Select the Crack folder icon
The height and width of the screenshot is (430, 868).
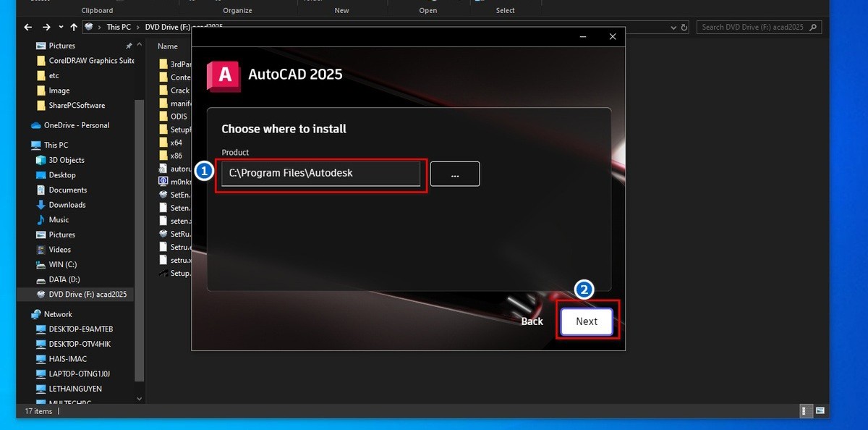(163, 90)
